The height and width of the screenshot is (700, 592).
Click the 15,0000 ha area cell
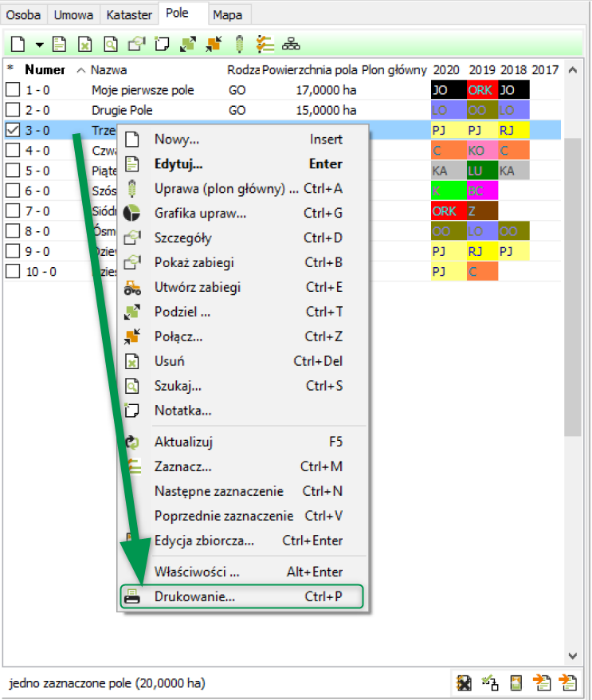[326, 110]
